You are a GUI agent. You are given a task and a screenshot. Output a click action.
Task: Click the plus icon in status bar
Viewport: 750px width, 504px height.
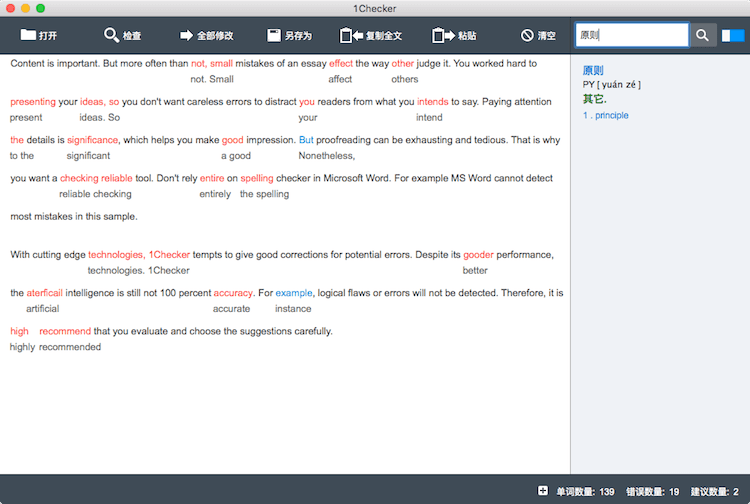click(542, 491)
